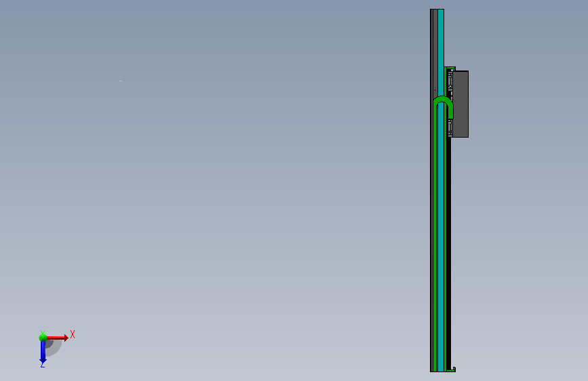Screen dimensions: 588x381
Task: Click the red "X" label beside the triad
Action: click(x=73, y=334)
